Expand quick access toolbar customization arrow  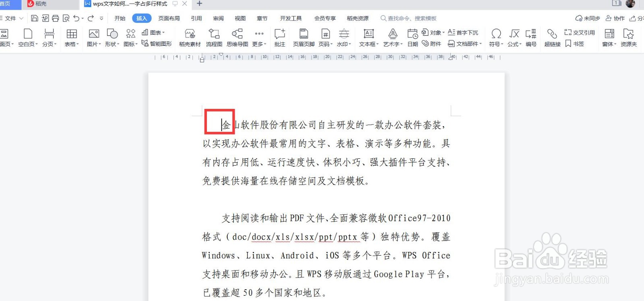(x=101, y=18)
